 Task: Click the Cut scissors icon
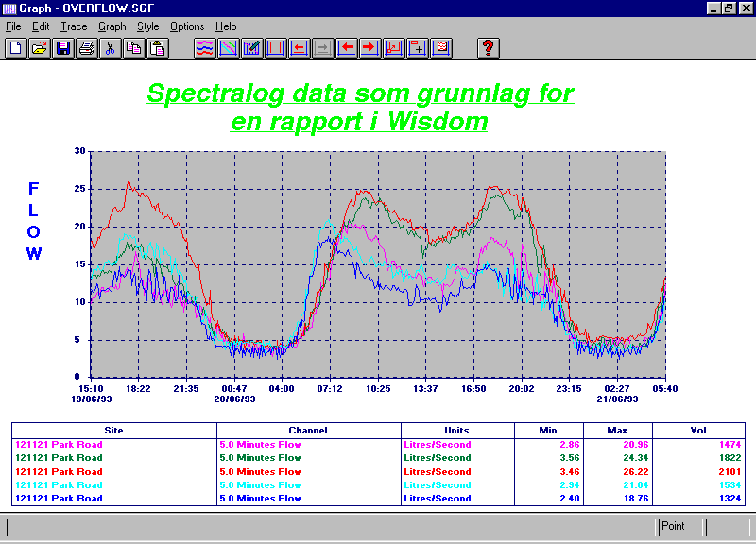111,48
